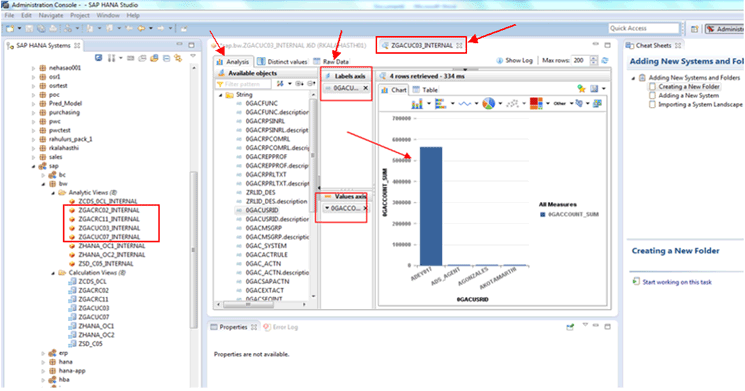Pick the heat map chart icon

click(x=536, y=104)
